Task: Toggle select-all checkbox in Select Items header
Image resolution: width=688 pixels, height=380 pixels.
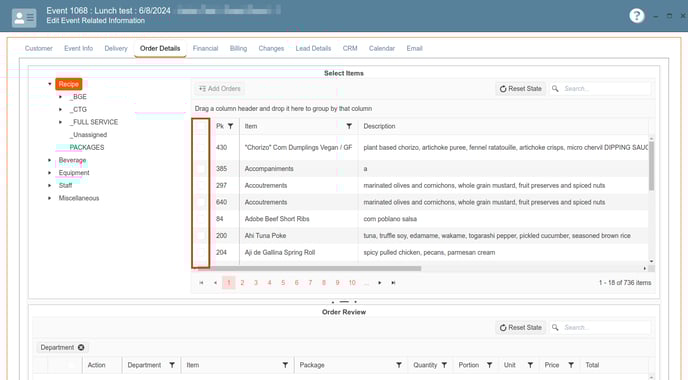Action: (x=201, y=126)
